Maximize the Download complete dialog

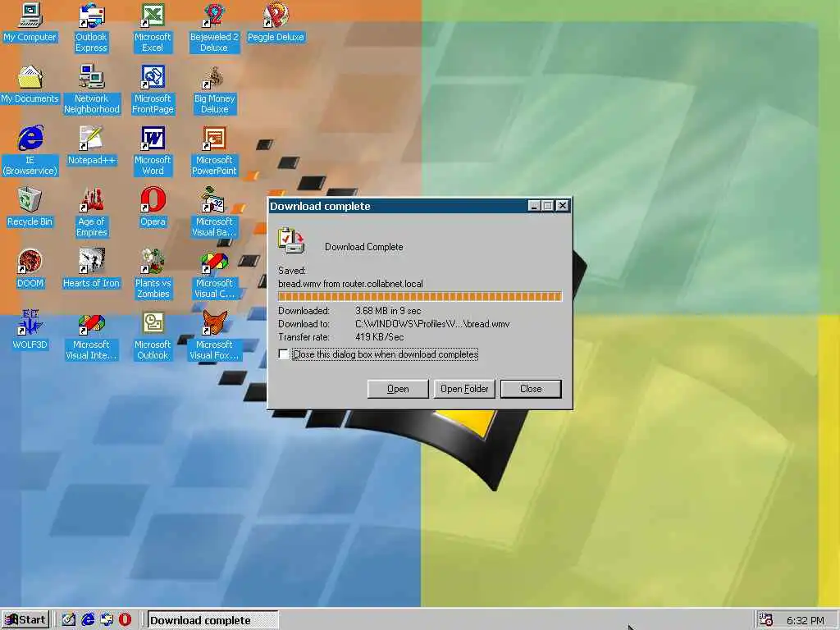(x=547, y=206)
